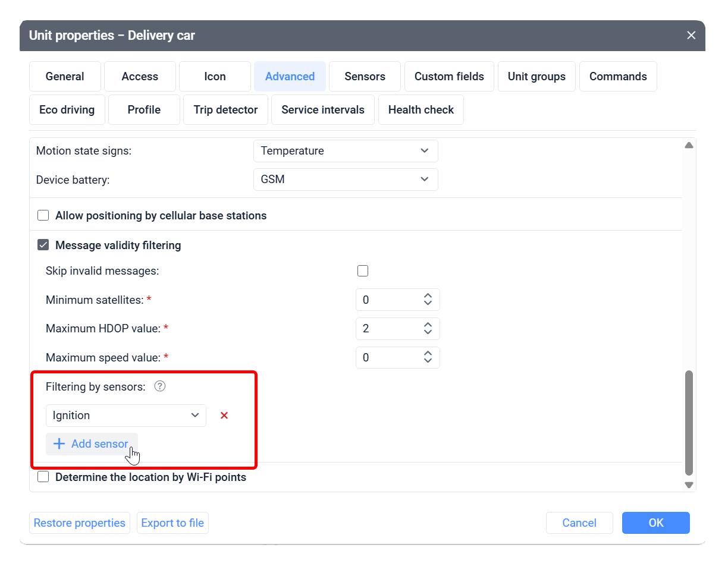The height and width of the screenshot is (563, 728).
Task: Open the Trip detector tab
Action: point(225,109)
